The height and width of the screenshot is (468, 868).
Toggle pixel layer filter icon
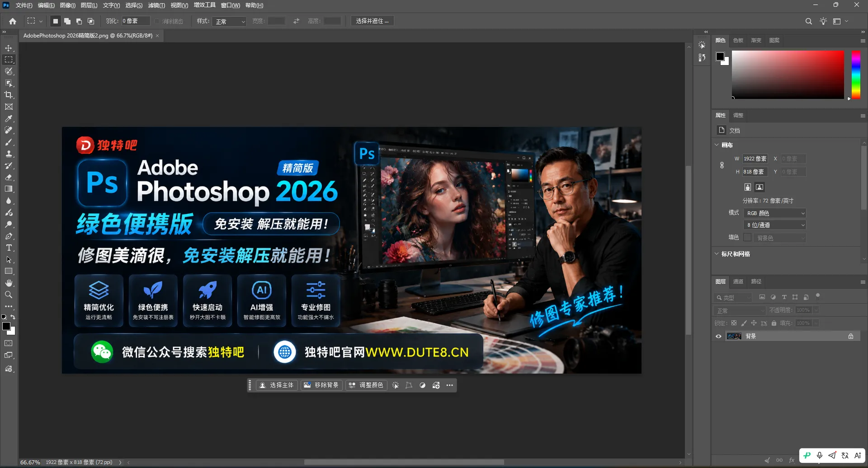(x=762, y=297)
